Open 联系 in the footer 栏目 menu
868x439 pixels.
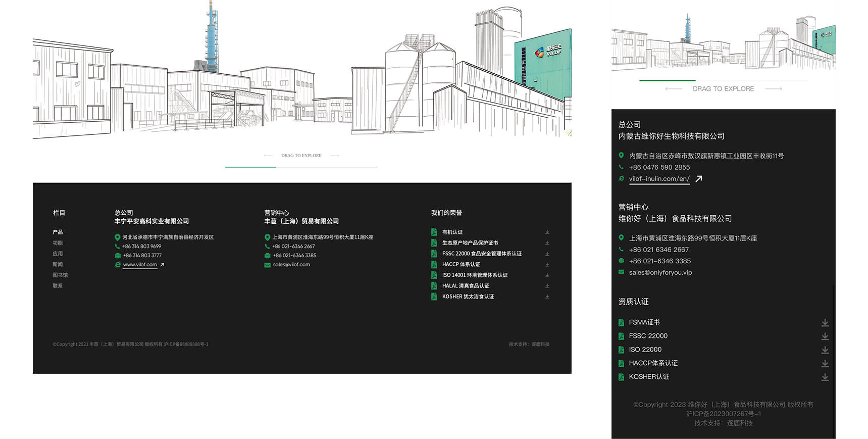pos(58,286)
